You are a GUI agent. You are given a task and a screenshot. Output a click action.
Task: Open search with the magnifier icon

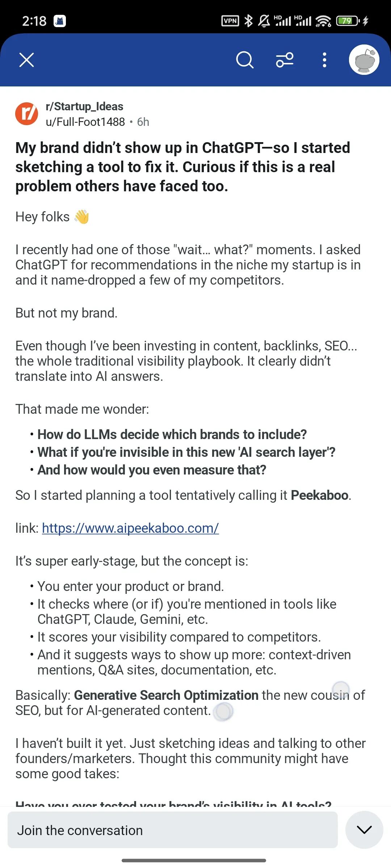tap(245, 60)
